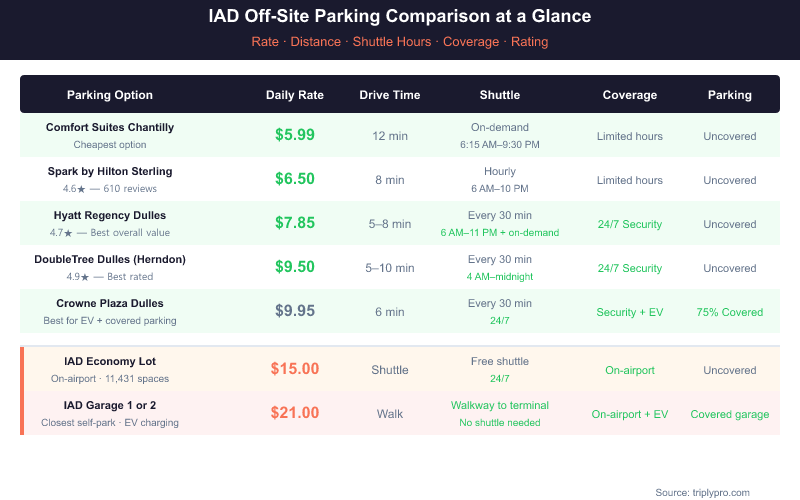Click the Parking Option column header
The height and width of the screenshot is (500, 800).
pyautogui.click(x=110, y=95)
